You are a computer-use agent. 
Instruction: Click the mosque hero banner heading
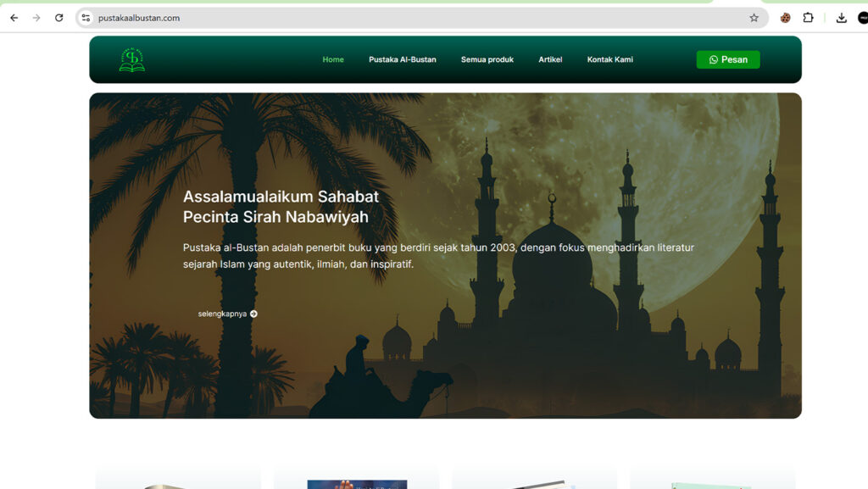[x=281, y=207]
